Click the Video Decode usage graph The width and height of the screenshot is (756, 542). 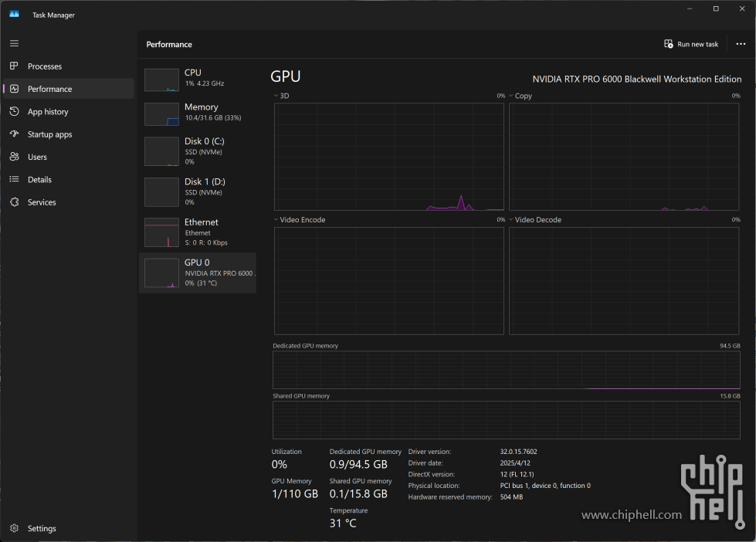tap(624, 280)
